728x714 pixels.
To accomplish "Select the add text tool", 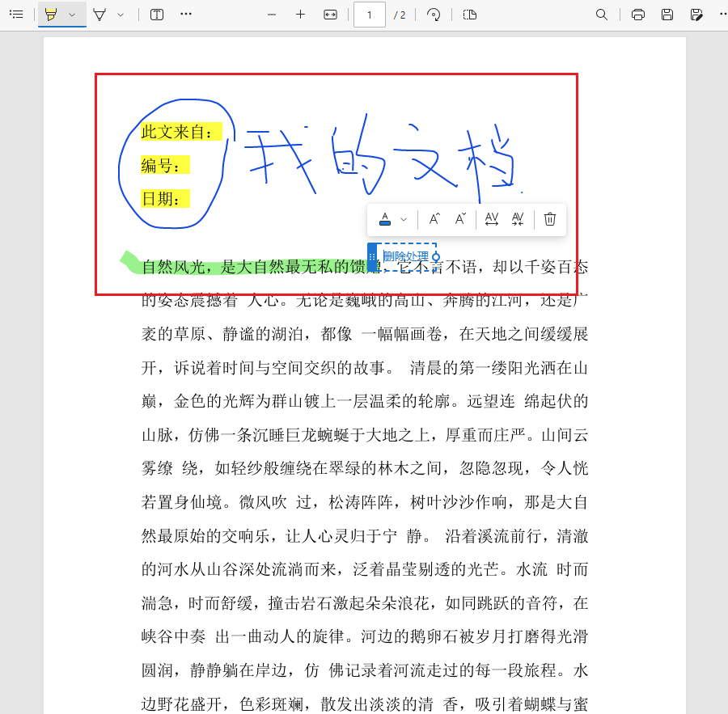I will (156, 15).
